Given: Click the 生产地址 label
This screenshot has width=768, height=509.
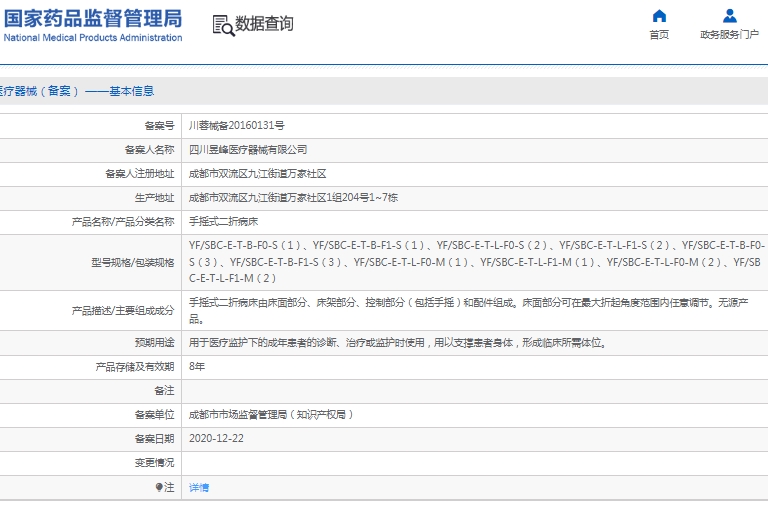Looking at the screenshot, I should tap(154, 198).
